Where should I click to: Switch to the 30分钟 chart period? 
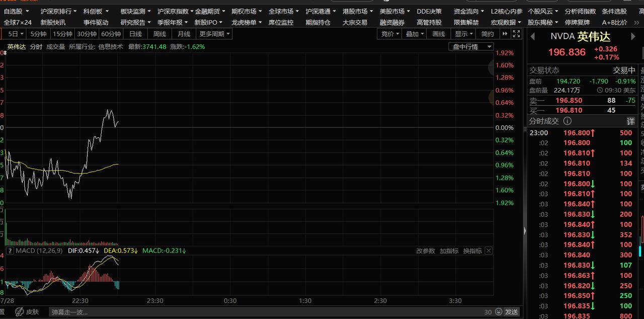87,34
